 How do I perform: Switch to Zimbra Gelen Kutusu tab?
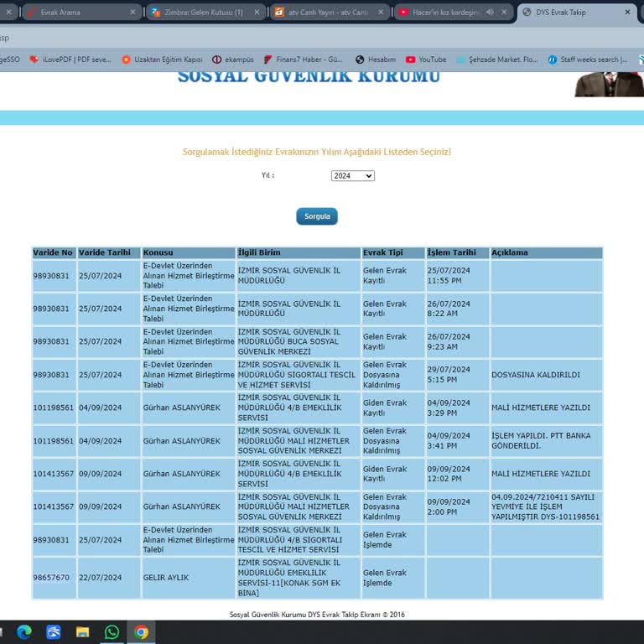205,13
